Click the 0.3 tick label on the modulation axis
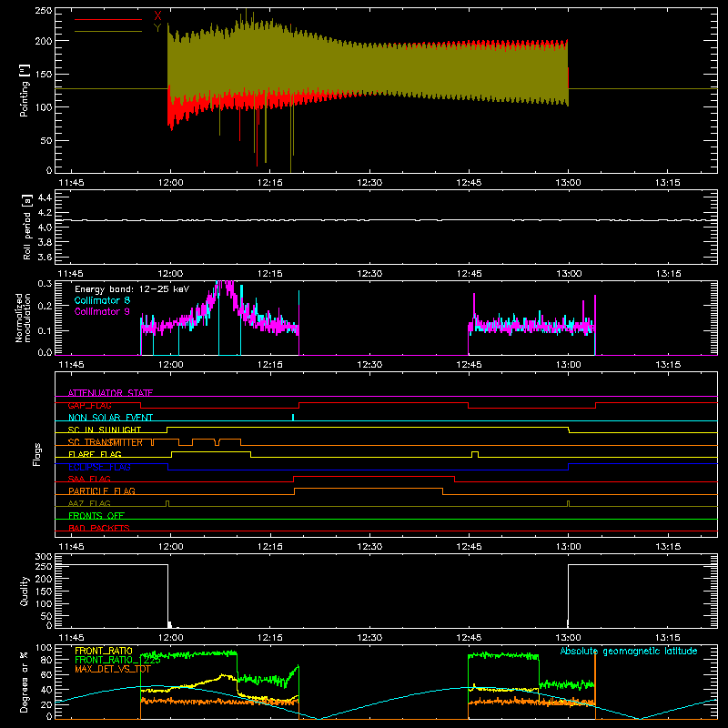 pyautogui.click(x=45, y=283)
